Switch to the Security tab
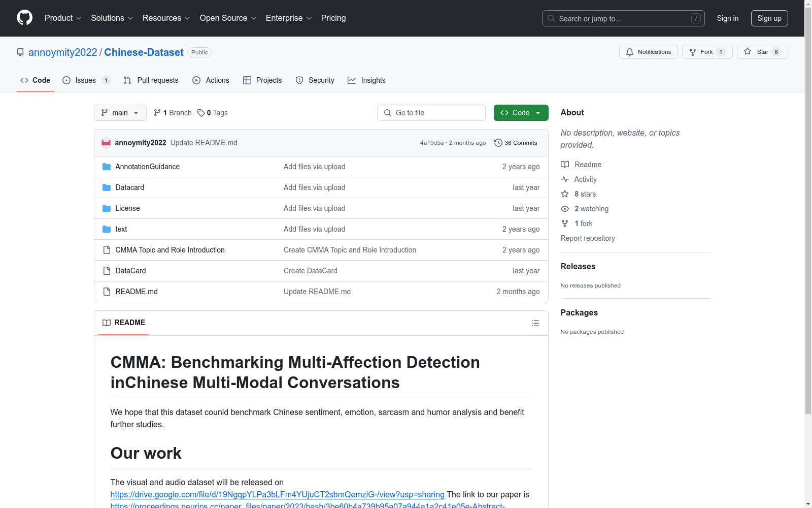 (x=315, y=80)
